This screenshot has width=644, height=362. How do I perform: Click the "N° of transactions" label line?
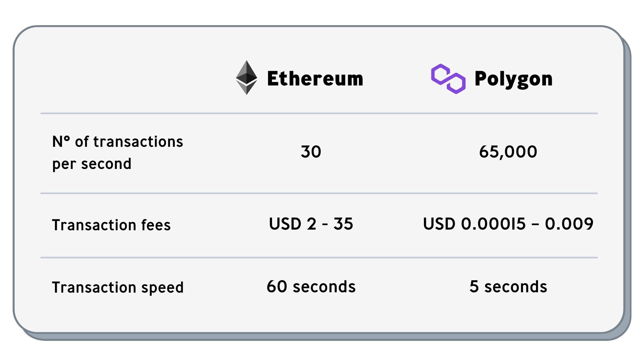tap(117, 142)
